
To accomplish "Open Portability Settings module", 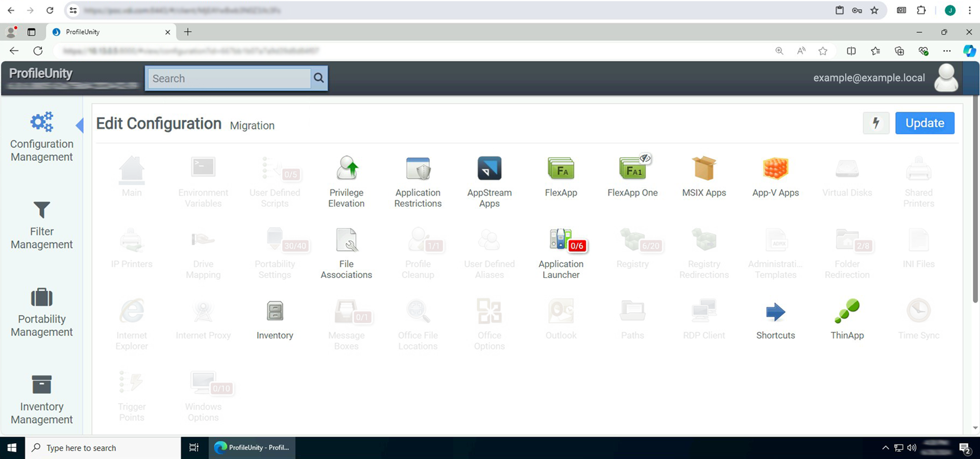I will tap(275, 253).
